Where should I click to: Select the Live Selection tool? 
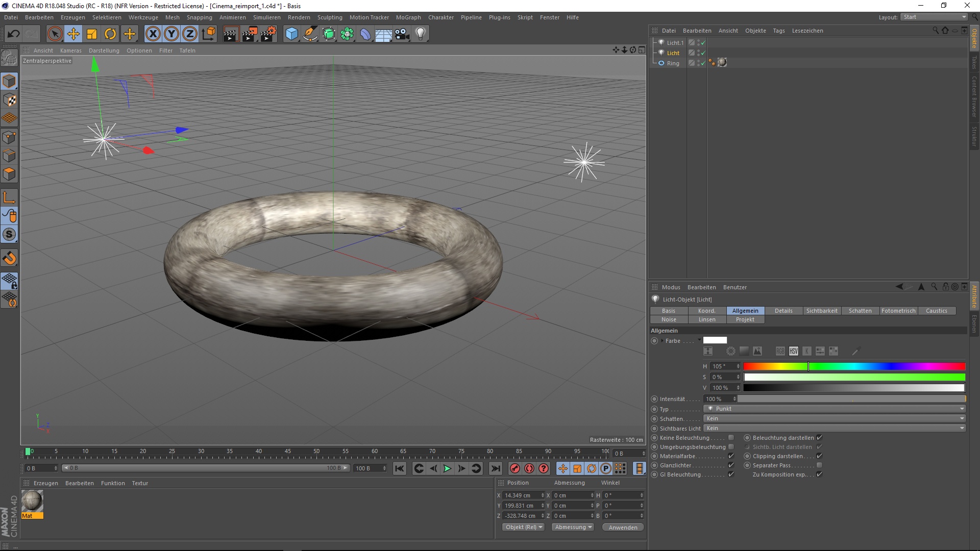55,34
